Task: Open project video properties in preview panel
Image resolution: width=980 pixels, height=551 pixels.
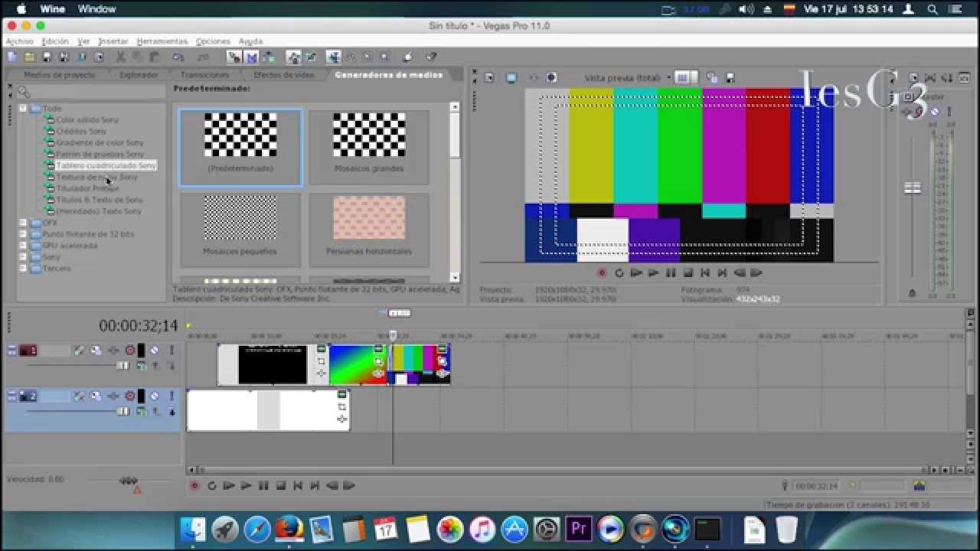Action: point(489,77)
